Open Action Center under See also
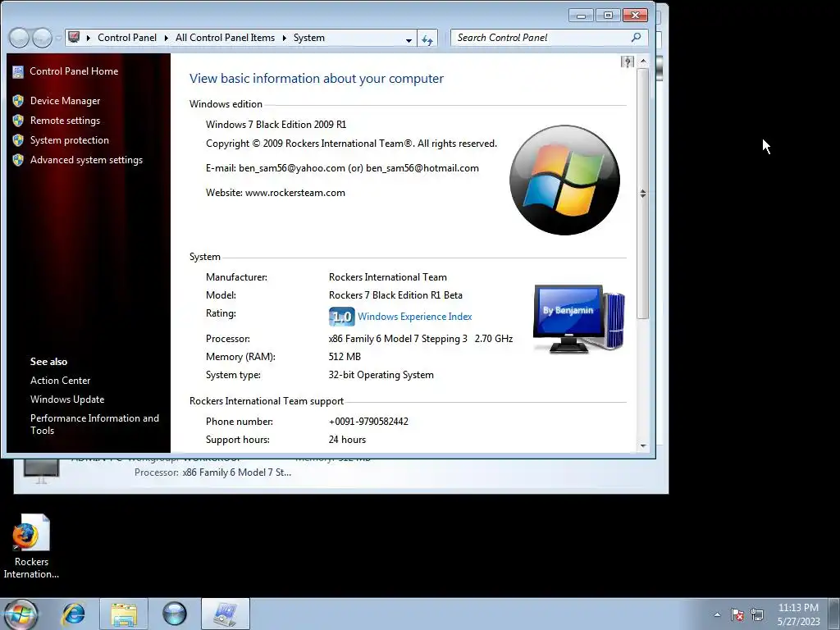This screenshot has height=630, width=840. pos(60,381)
